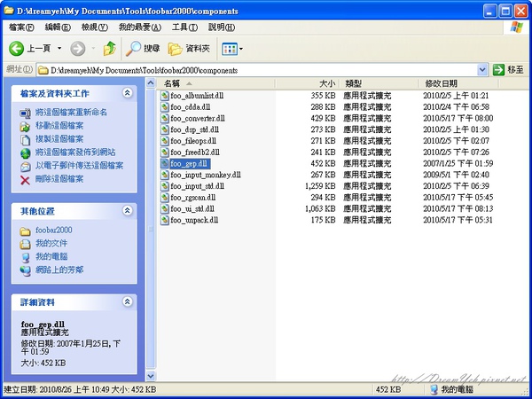Click the rename file task icon
The width and height of the screenshot is (532, 399).
click(x=25, y=113)
